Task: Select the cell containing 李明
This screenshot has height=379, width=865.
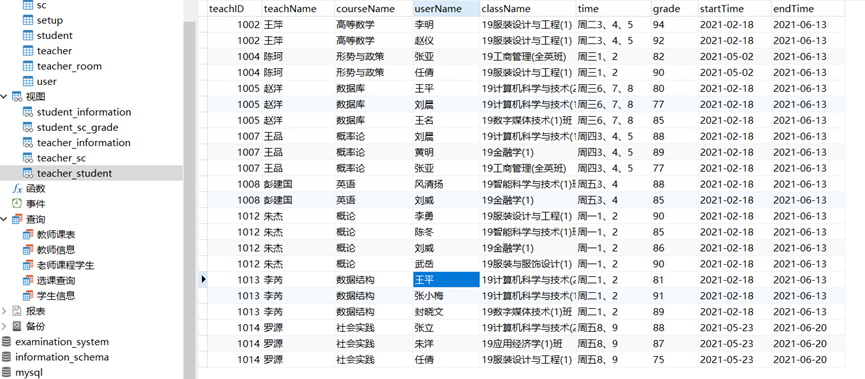Action: tap(446, 25)
